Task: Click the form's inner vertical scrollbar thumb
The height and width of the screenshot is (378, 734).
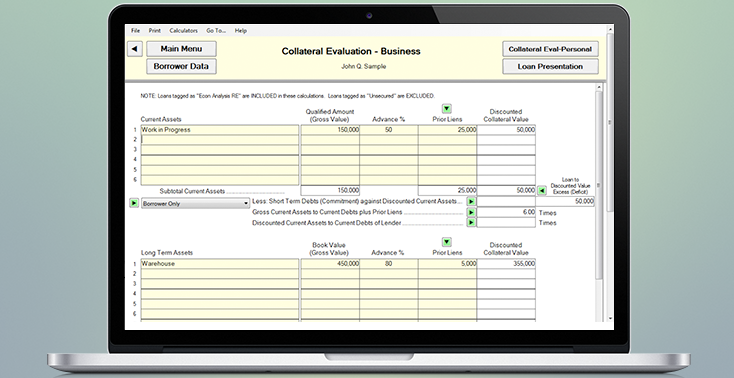Action: point(598,185)
